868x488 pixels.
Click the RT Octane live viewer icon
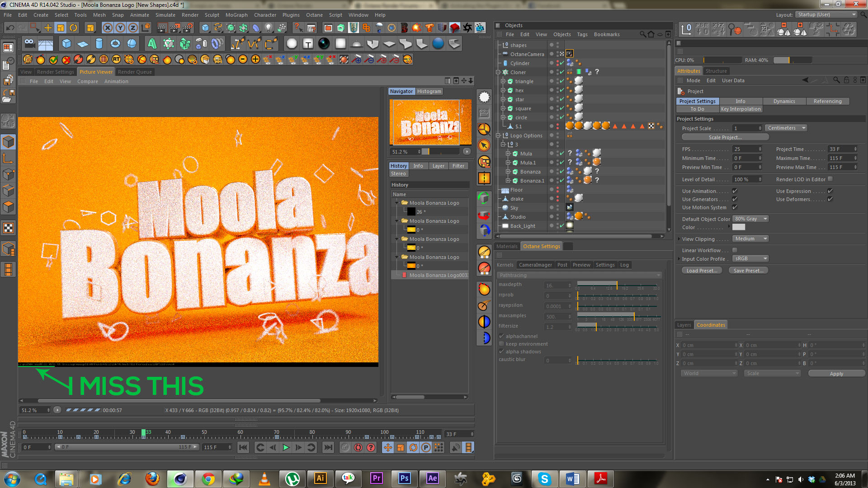(x=116, y=59)
